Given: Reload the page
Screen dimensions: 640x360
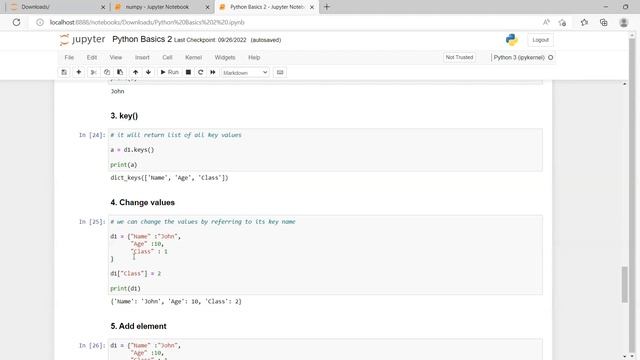Looking at the screenshot, I should coord(16,22).
